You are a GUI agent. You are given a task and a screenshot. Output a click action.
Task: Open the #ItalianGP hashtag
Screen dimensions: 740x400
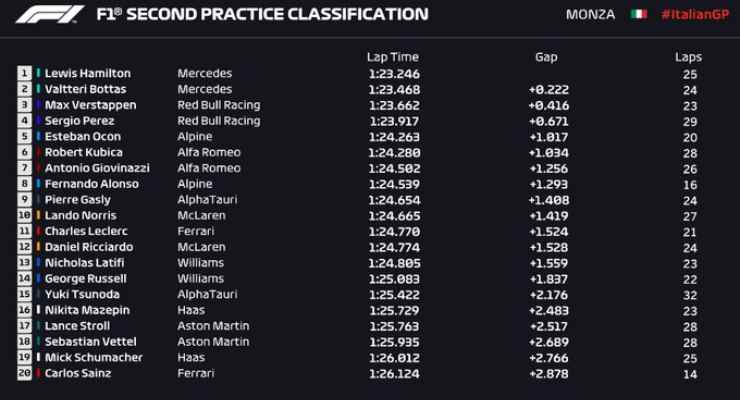[x=695, y=15]
